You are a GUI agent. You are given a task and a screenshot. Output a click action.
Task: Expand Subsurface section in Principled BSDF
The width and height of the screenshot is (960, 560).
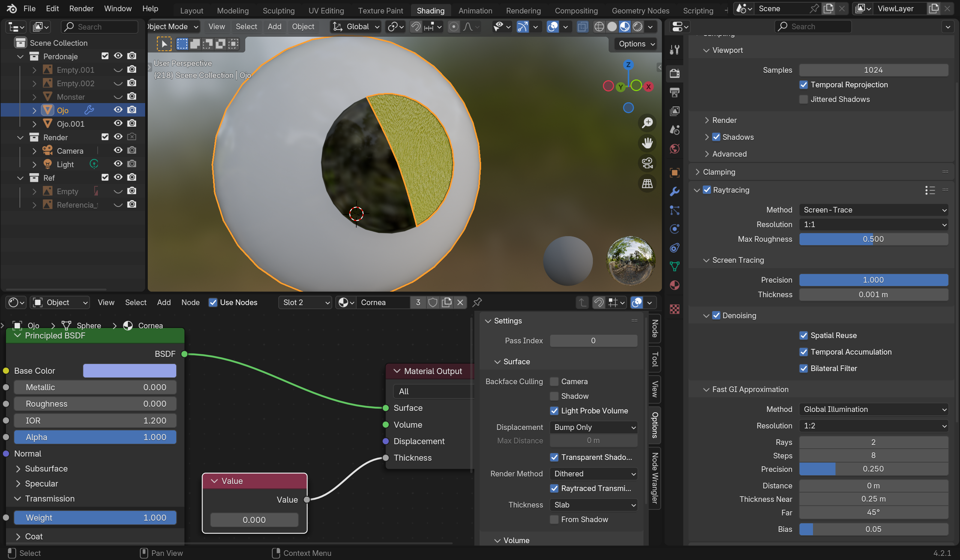pos(18,469)
